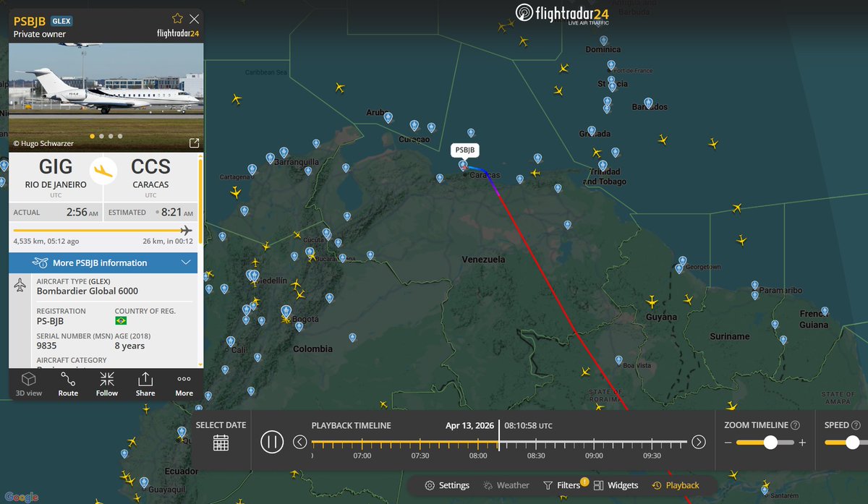Increase zoom timeline with plus
Image resolution: width=868 pixels, height=504 pixels.
pyautogui.click(x=801, y=443)
